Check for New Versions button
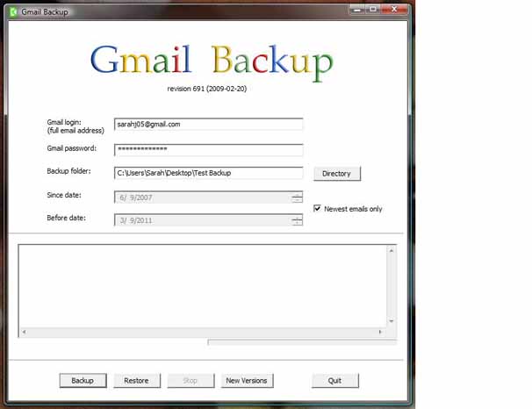This screenshot has width=532, height=409. click(x=247, y=381)
